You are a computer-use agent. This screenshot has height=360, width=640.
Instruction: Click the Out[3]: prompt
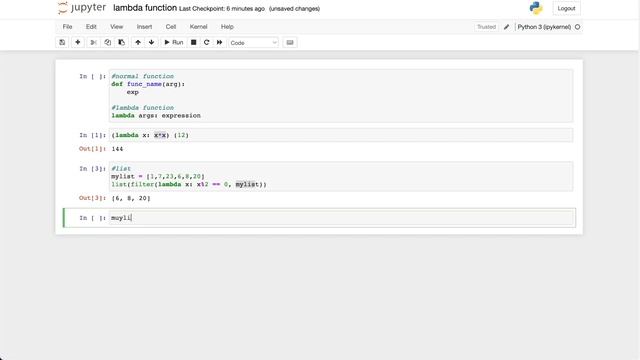click(92, 198)
